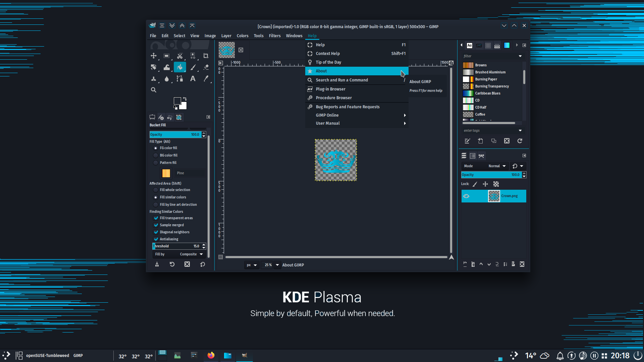The image size is (644, 362).
Task: Choose Fill by line art detection
Action: 156,205
